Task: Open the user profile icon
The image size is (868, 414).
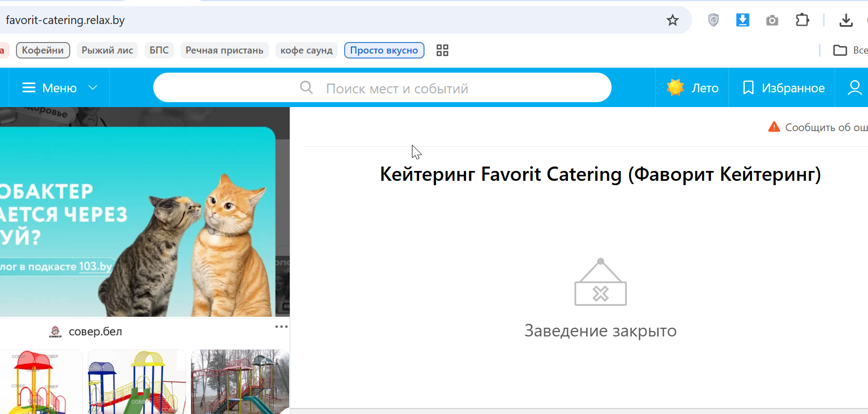Action: [854, 88]
